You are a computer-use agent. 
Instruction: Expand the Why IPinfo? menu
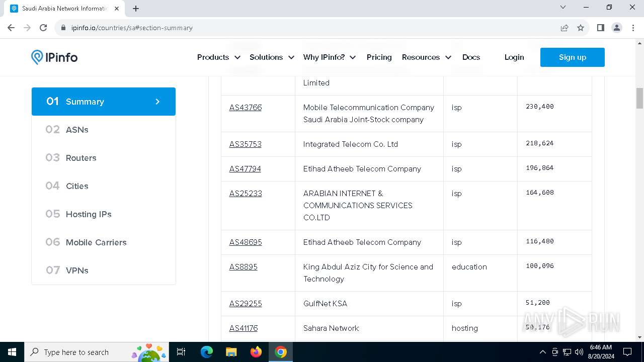[x=330, y=57]
